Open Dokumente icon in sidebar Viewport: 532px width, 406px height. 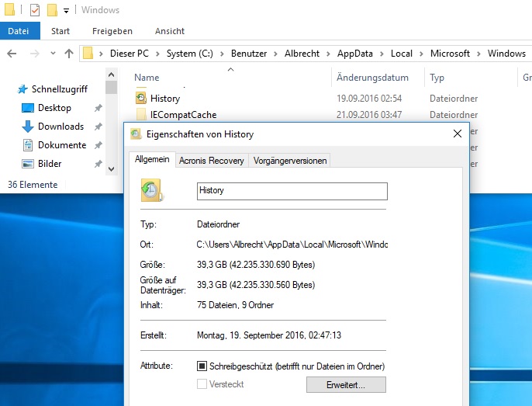click(28, 145)
